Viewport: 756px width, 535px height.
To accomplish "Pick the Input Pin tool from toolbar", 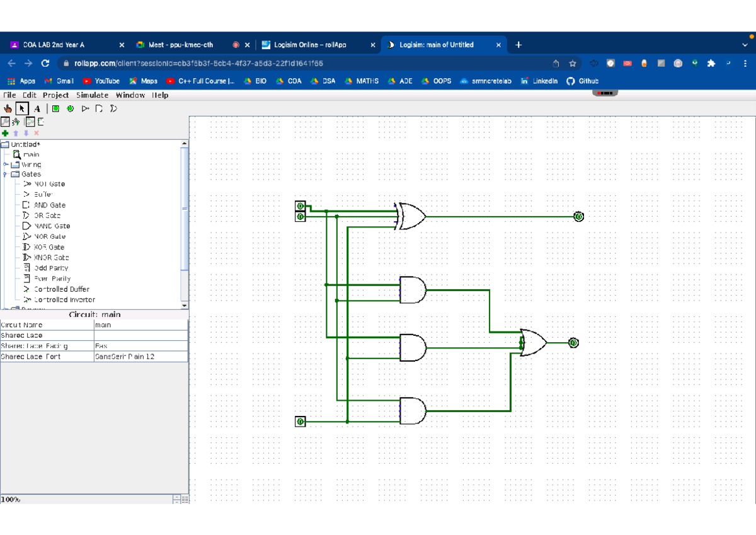I will pyautogui.click(x=55, y=108).
